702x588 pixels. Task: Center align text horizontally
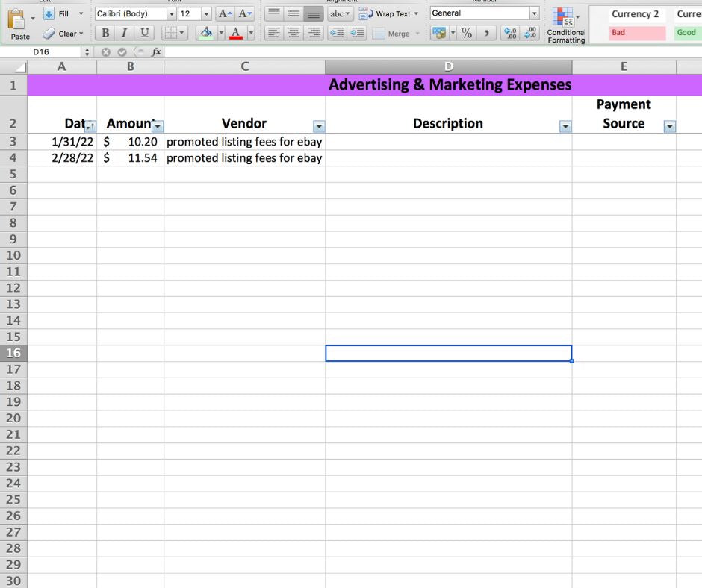tap(294, 33)
